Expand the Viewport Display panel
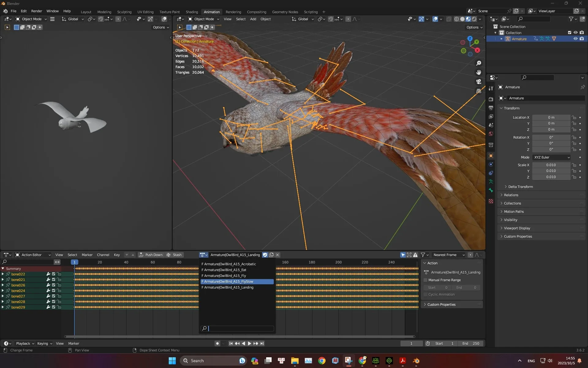588x368 pixels. click(x=541, y=228)
